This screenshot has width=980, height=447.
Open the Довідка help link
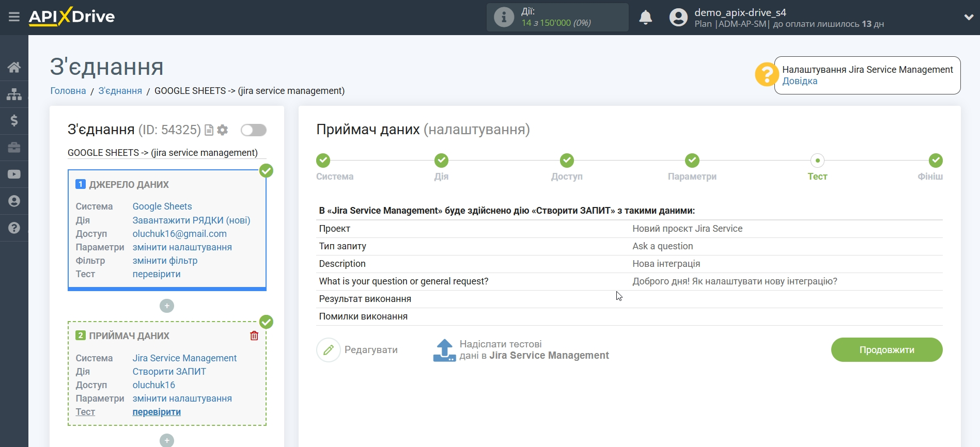tap(800, 81)
